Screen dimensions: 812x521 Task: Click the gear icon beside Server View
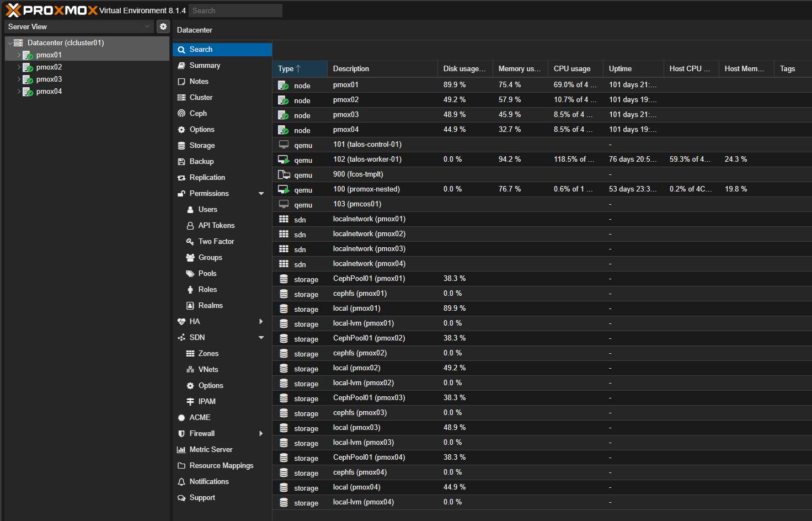pos(163,26)
